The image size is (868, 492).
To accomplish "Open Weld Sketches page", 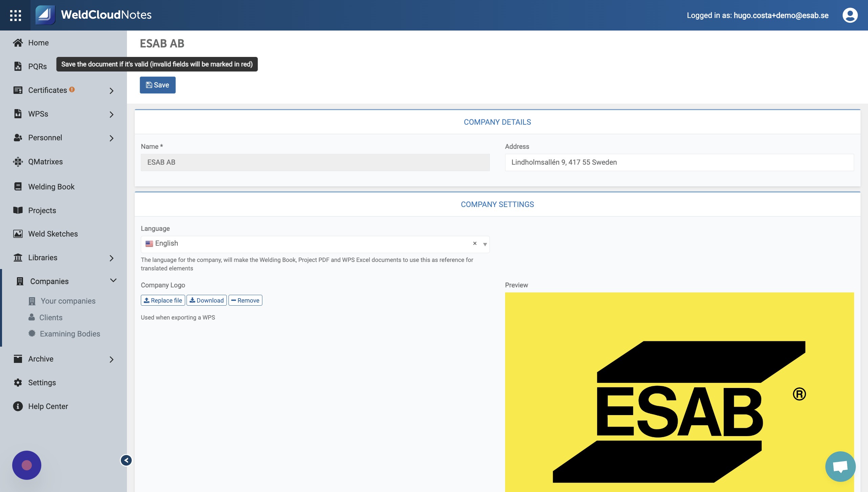I will coord(53,234).
